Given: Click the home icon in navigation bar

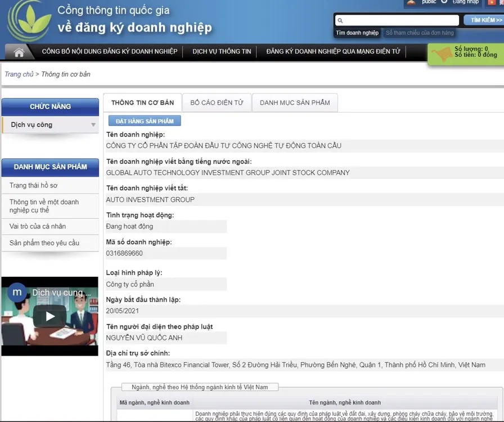Looking at the screenshot, I should (19, 52).
